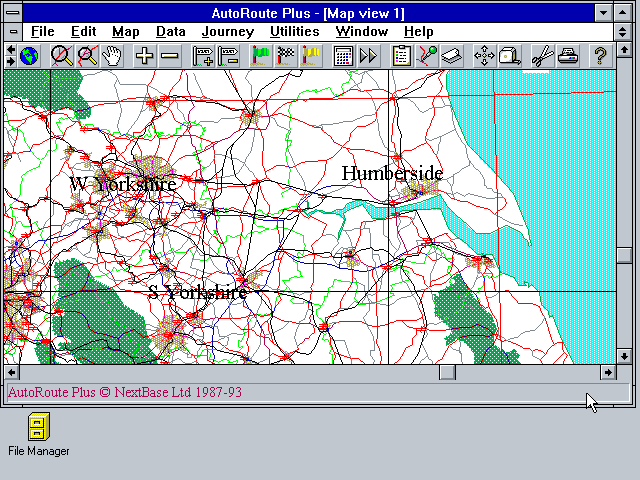Click the horizontal scrollbar thumb
The width and height of the screenshot is (640, 480).
coord(447,372)
